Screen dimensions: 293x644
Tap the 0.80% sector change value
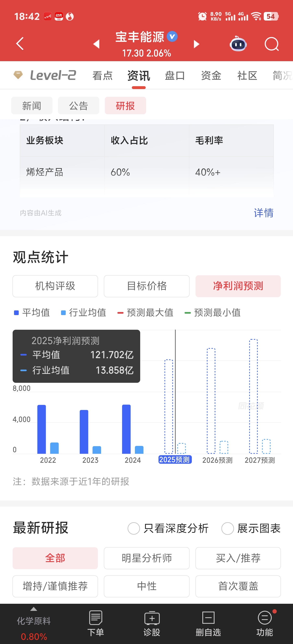pos(34,636)
